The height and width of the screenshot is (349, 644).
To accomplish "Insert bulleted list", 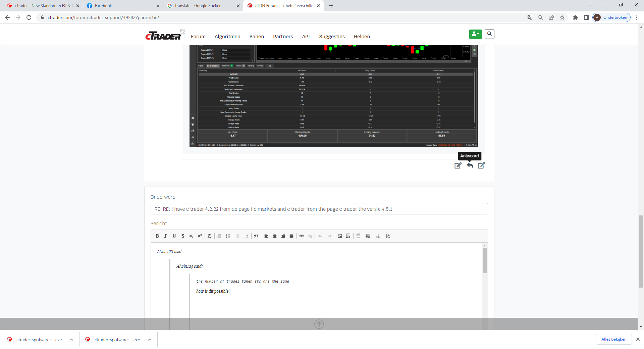I will (228, 236).
